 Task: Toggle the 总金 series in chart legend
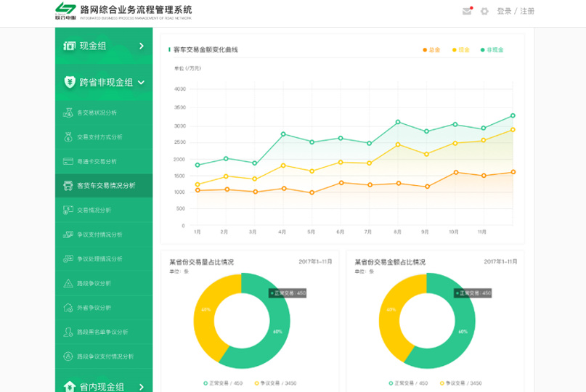[x=431, y=49]
